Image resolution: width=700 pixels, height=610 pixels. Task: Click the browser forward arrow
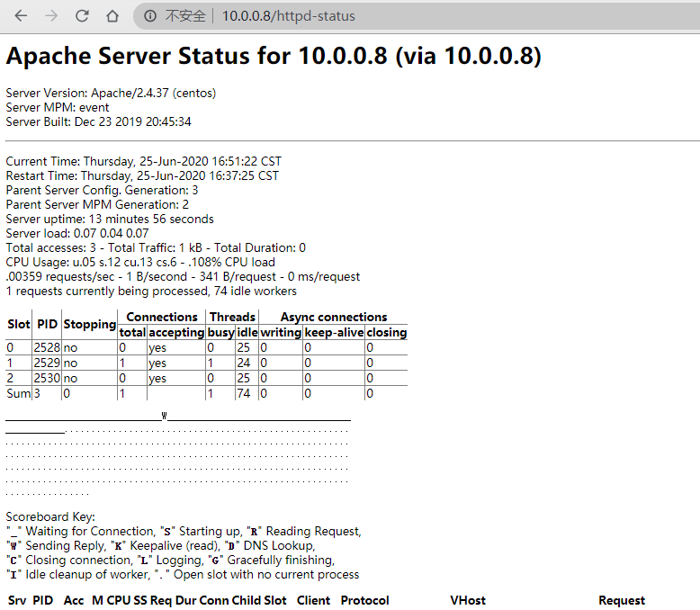(51, 16)
